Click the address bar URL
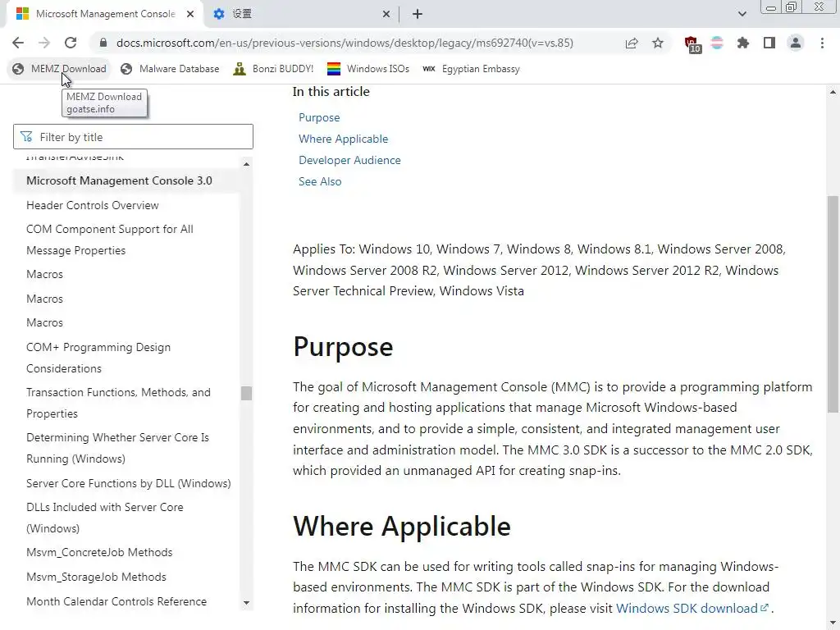The image size is (840, 630). [x=345, y=43]
